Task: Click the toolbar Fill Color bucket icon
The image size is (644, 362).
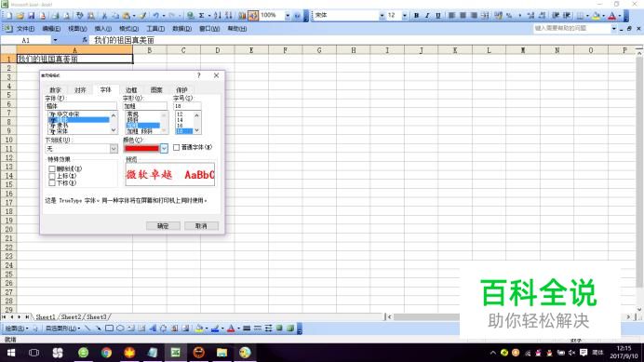Action: 597,16
